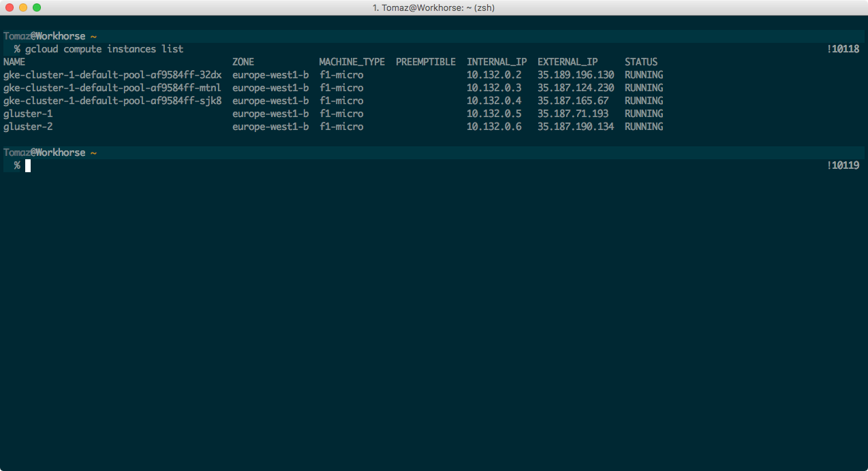Screen dimensions: 868x471
Task: Click internal IP 10.132.0.5
Action: (494, 114)
